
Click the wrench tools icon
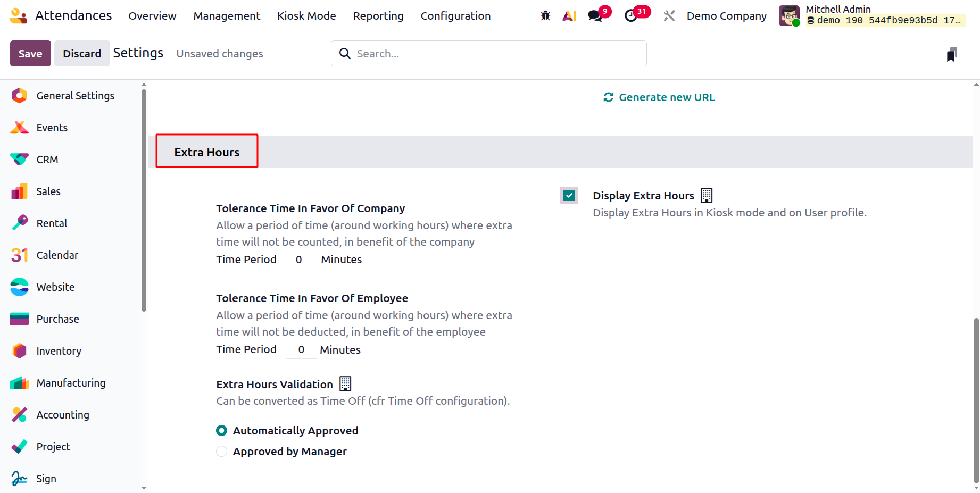[x=669, y=16]
